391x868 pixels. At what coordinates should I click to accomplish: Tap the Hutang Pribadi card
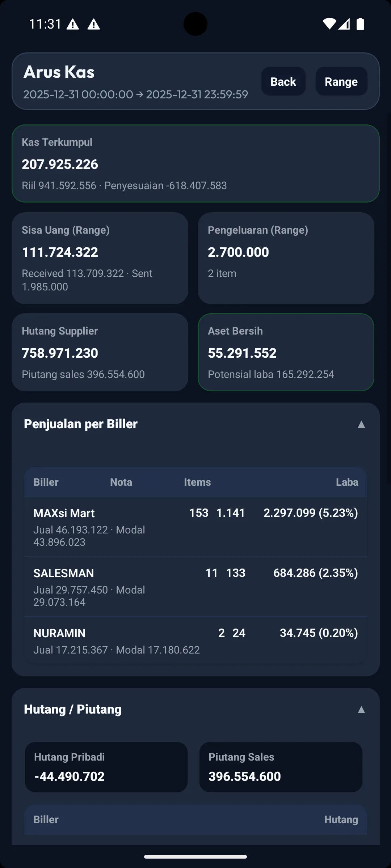(x=106, y=767)
